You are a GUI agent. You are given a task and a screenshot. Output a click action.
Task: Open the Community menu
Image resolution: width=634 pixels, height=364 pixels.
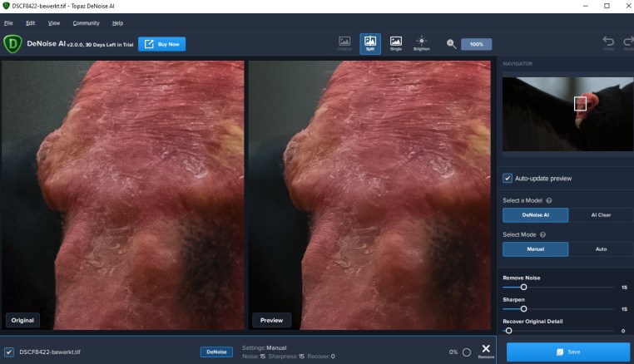tap(86, 23)
